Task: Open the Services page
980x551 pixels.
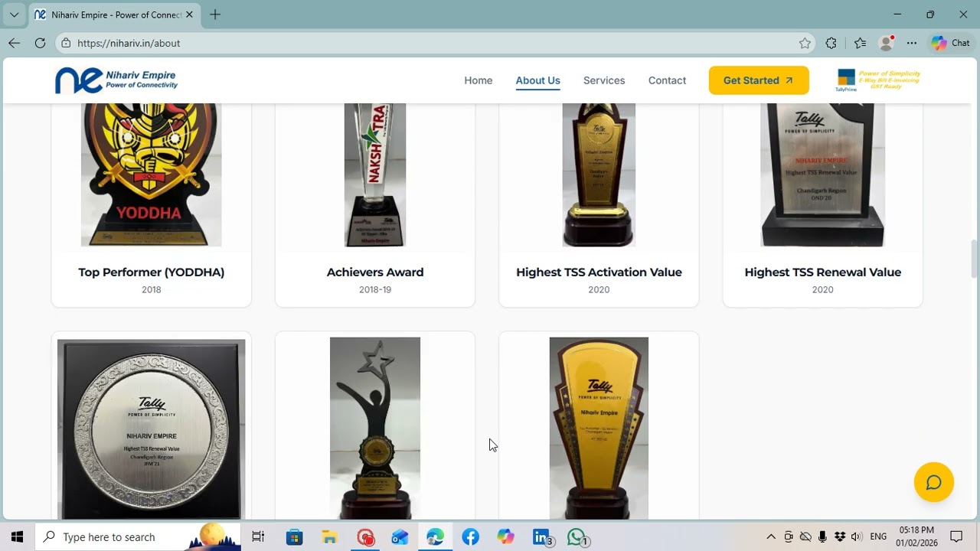Action: point(604,80)
